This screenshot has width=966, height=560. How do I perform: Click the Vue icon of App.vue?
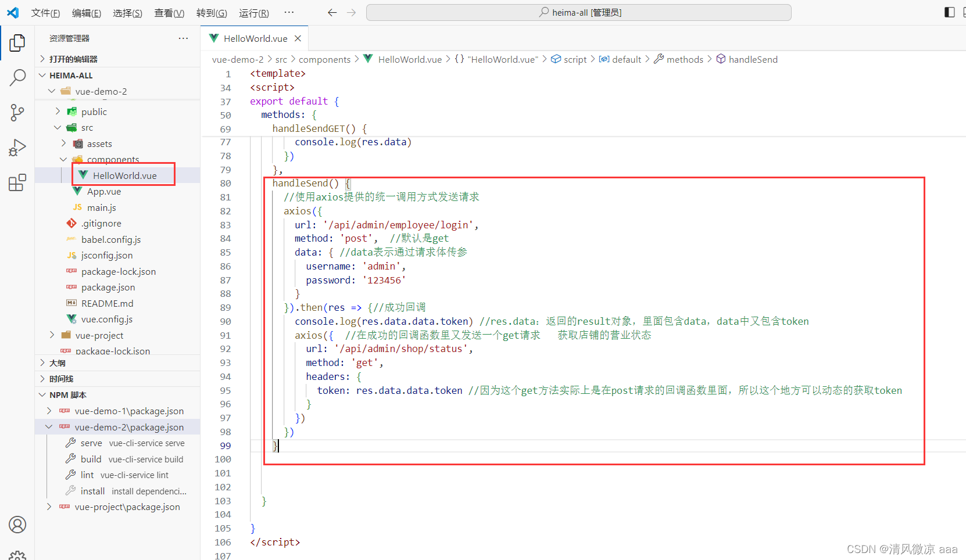click(77, 191)
